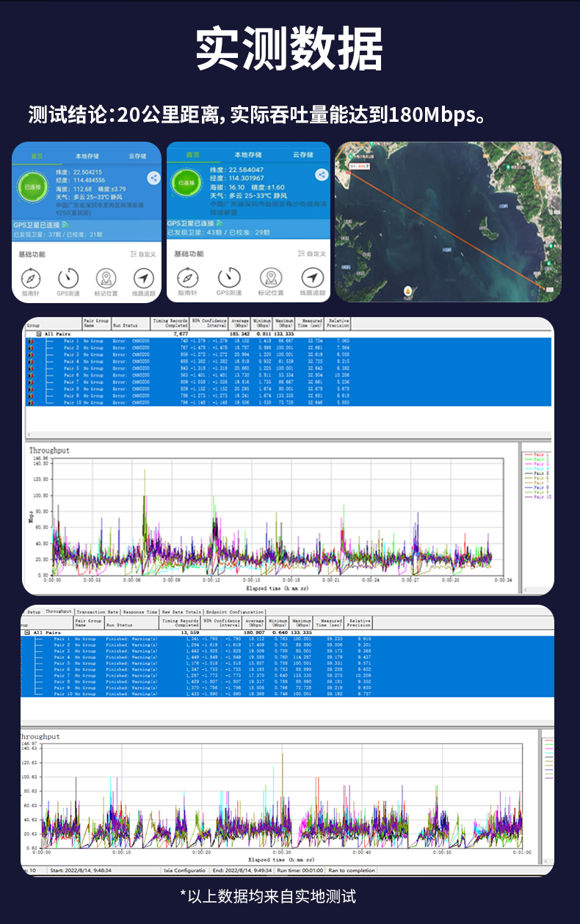The height and width of the screenshot is (924, 580).
Task: Open 自定义 customize option in left app
Action: [143, 254]
